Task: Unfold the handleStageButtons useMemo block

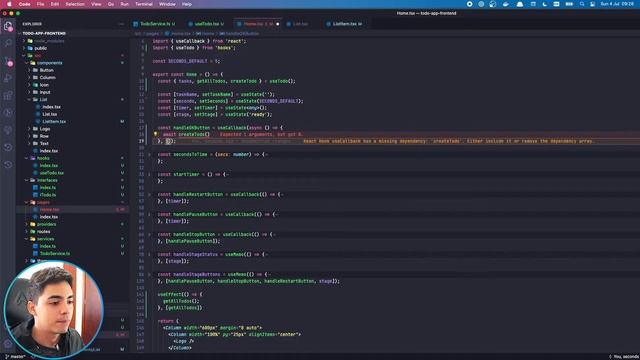Action: click(149, 275)
